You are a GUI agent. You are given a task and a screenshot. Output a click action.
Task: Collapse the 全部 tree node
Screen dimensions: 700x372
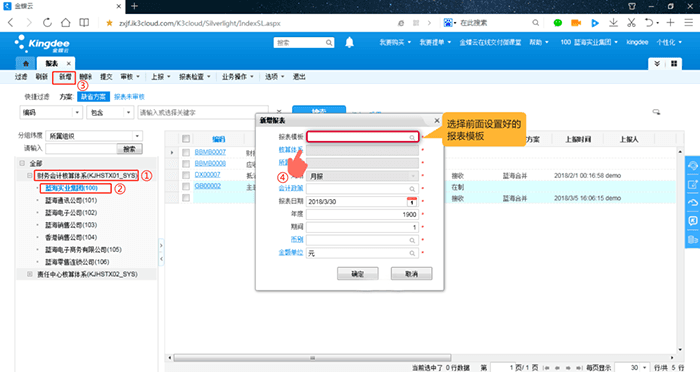point(22,163)
